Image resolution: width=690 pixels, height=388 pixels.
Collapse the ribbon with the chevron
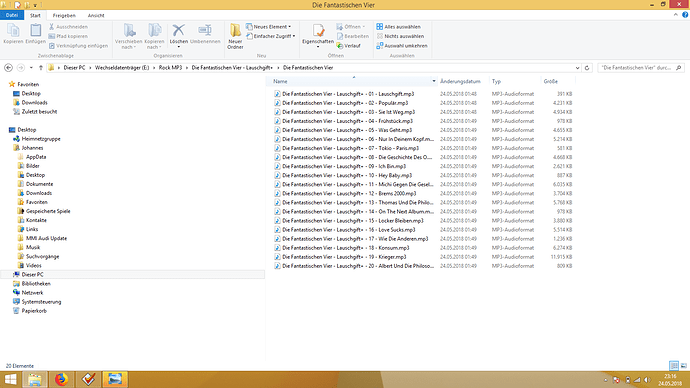[x=675, y=15]
